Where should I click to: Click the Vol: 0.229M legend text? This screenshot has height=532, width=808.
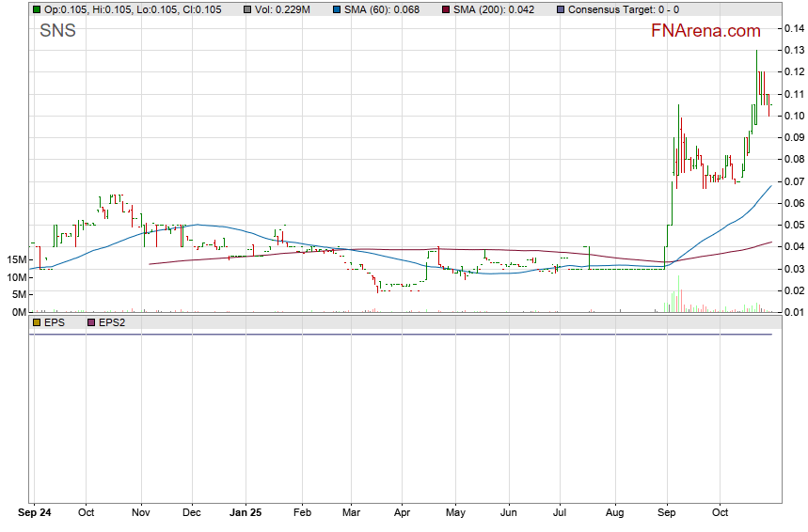285,9
